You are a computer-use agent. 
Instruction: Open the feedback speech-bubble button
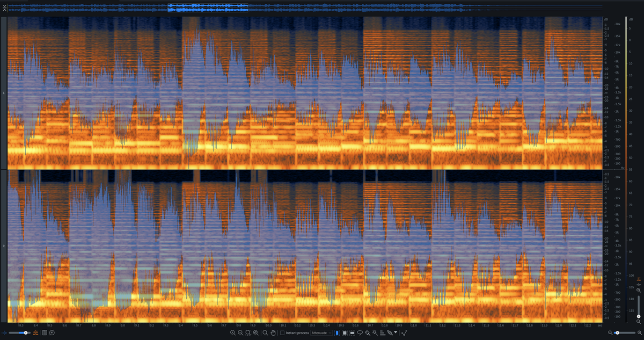(52, 333)
